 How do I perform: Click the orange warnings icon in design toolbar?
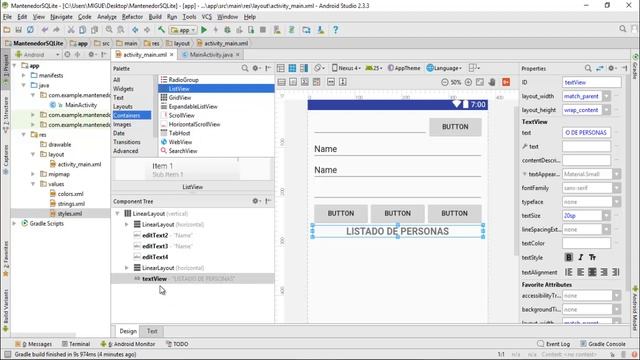(506, 82)
